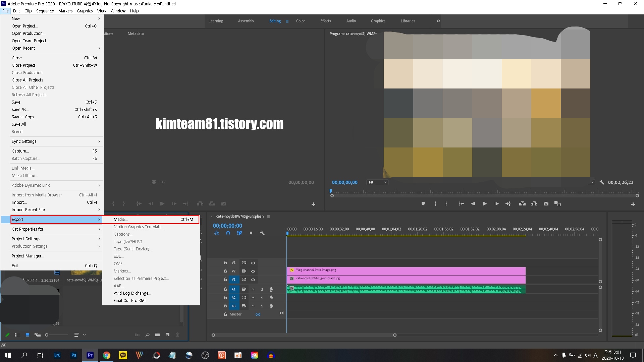Screen dimensions: 644x362
Task: Enable voice-over record on track A1
Action: tap(271, 289)
